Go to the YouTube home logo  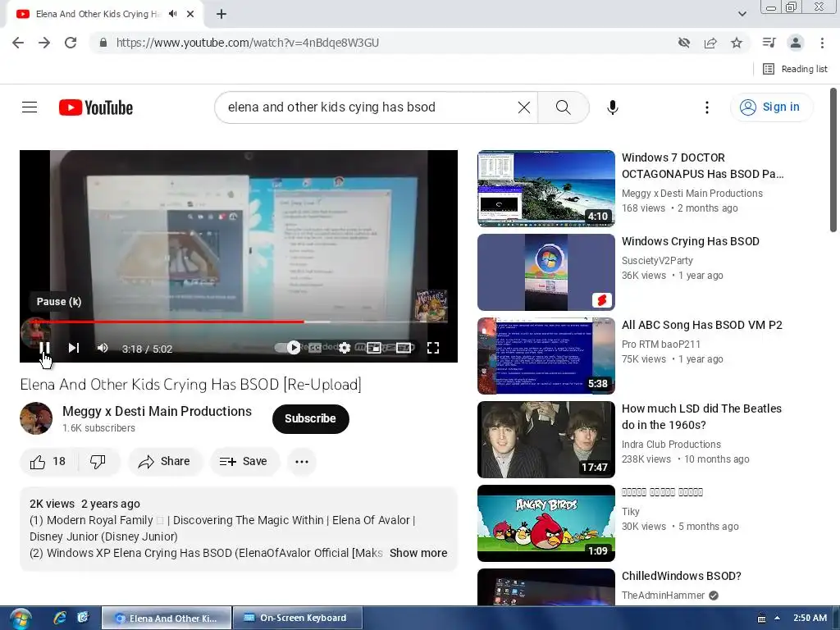coord(96,107)
